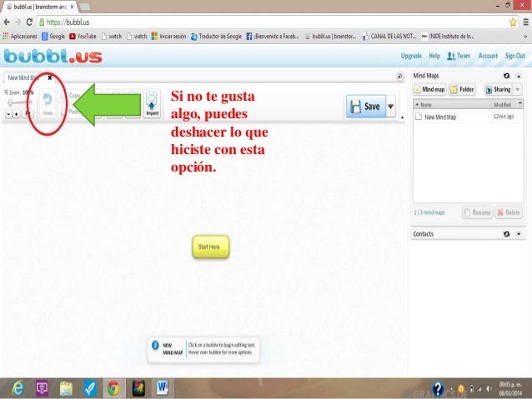
Task: Click the help question mark in system tray
Action: (x=438, y=389)
